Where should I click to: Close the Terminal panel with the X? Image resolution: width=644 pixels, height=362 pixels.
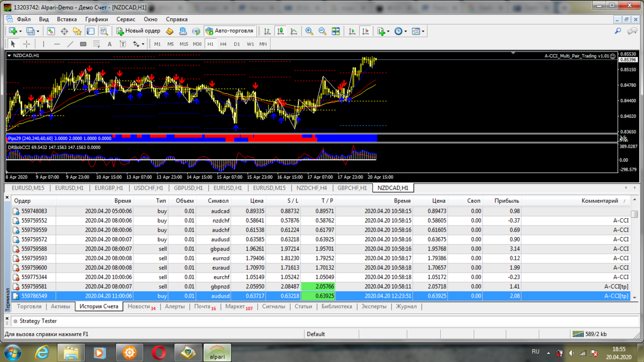[x=7, y=198]
